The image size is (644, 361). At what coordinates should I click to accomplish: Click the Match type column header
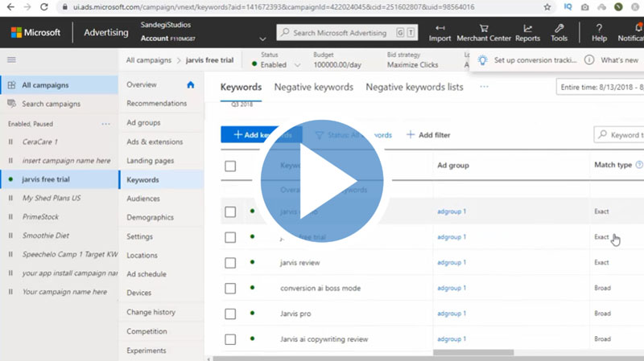pyautogui.click(x=613, y=165)
